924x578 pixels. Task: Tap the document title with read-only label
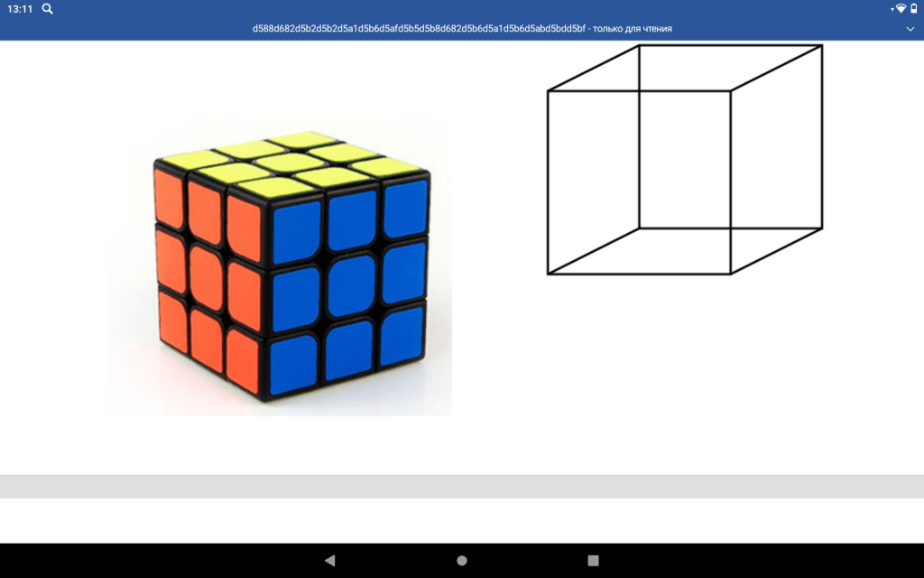462,29
